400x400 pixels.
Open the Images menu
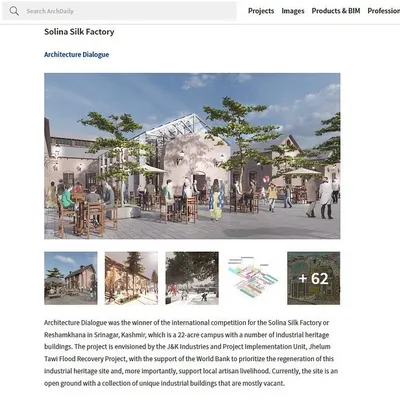293,11
